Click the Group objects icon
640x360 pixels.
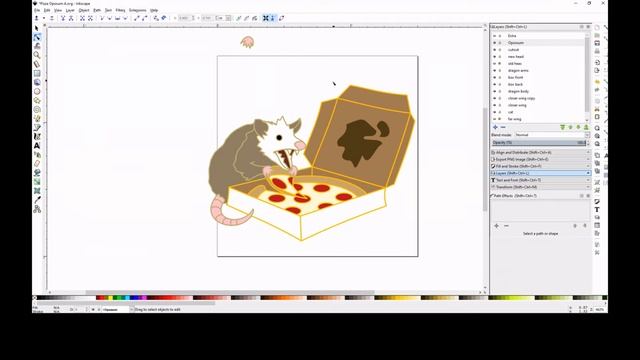click(597, 182)
